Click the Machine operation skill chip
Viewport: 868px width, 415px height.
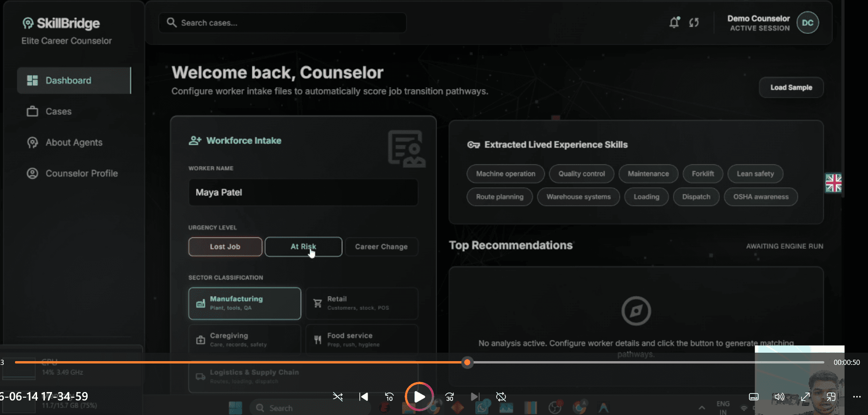point(506,174)
